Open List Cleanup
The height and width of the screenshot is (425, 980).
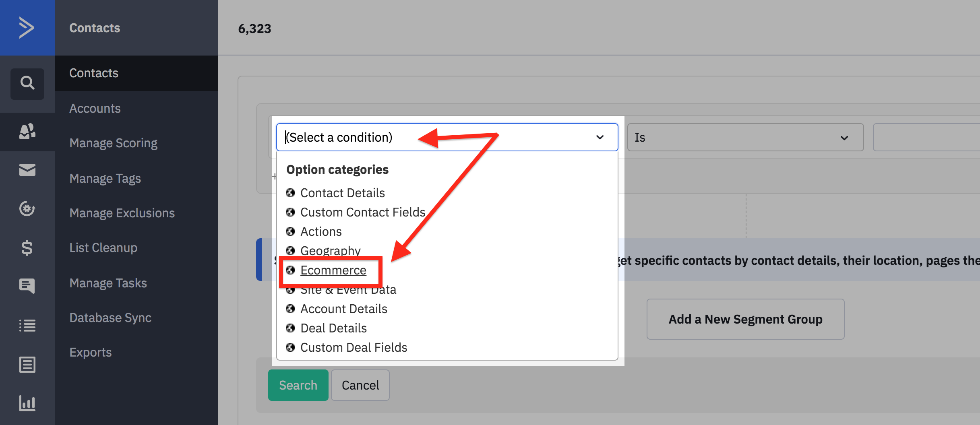103,248
